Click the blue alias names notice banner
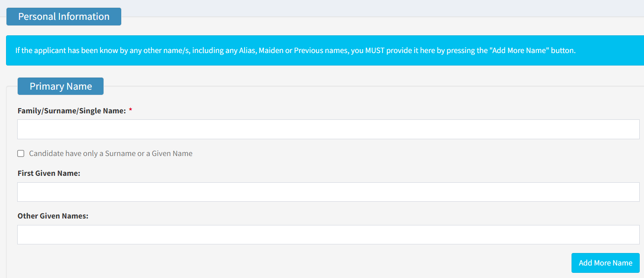 click(325, 50)
